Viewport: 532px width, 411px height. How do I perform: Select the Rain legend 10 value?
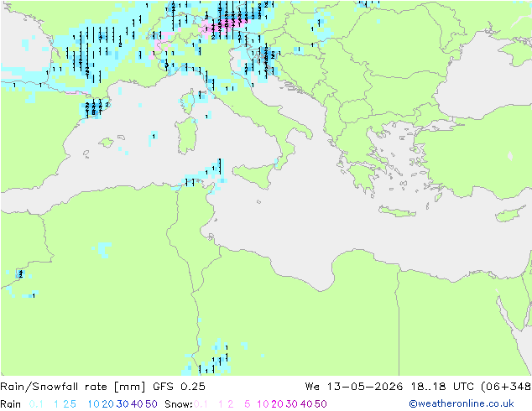pos(93,404)
